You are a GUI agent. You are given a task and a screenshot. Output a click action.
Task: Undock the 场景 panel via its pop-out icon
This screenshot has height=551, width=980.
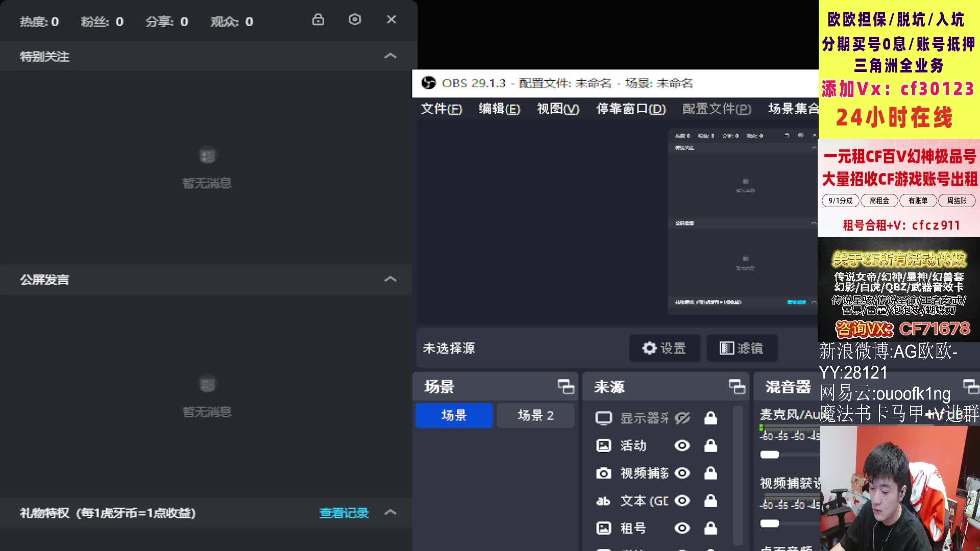(x=566, y=387)
